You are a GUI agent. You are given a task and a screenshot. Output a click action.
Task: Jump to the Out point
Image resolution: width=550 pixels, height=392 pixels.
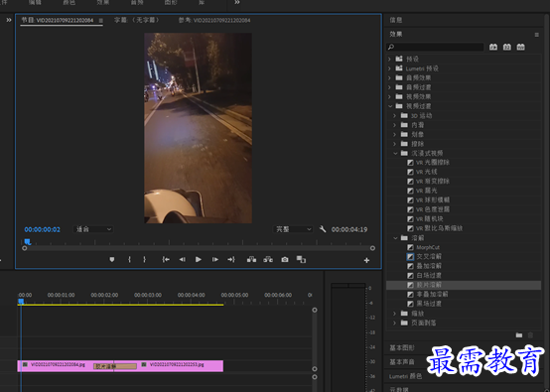[231, 259]
